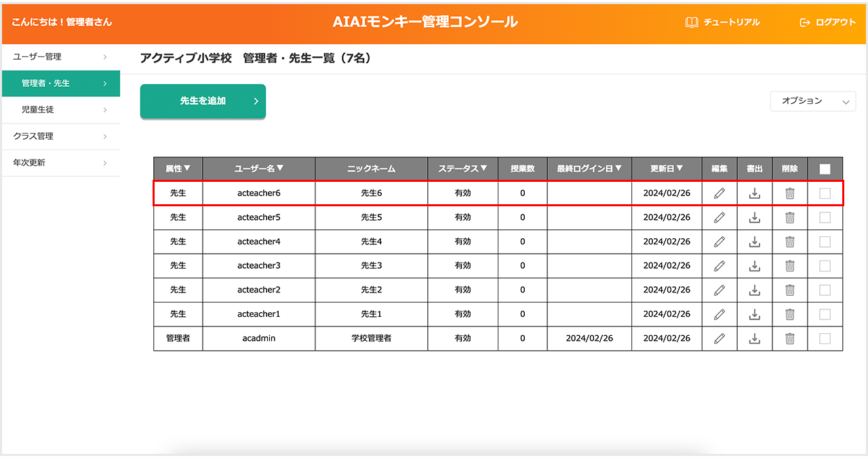The height and width of the screenshot is (458, 868).
Task: Click the download icon for acadmin row
Action: pyautogui.click(x=755, y=339)
